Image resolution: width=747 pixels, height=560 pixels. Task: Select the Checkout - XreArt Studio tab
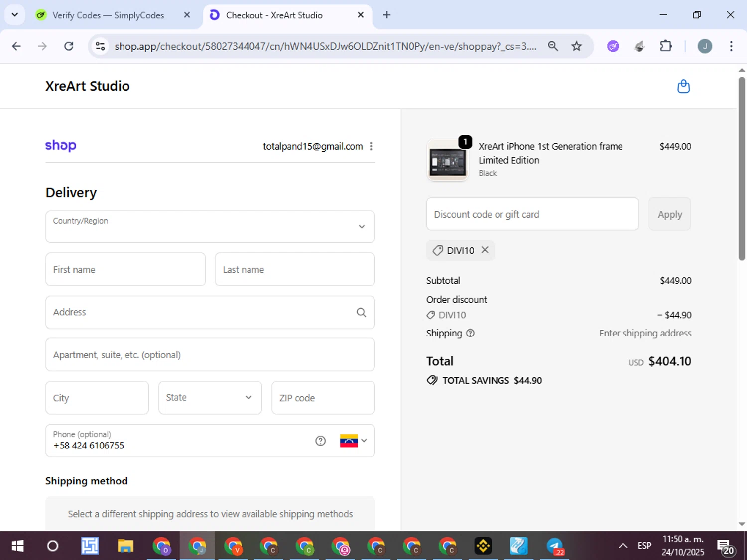click(x=286, y=15)
